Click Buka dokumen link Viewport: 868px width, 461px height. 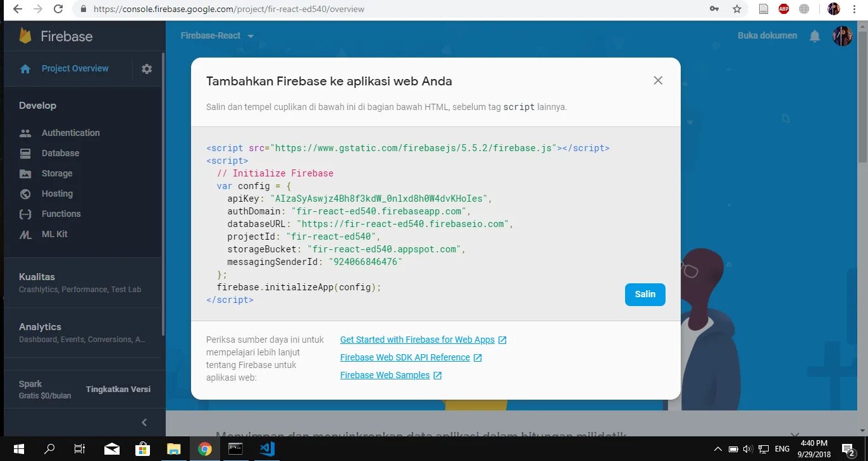click(767, 35)
